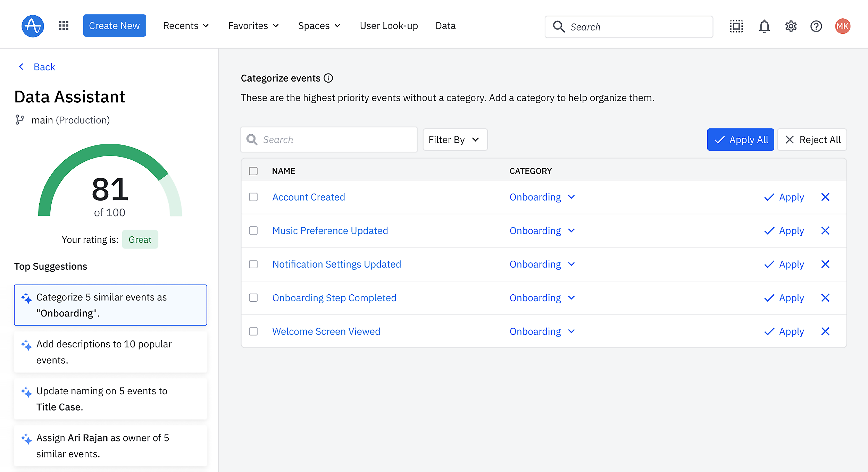Click the Apply All button
The image size is (868, 472).
click(x=740, y=140)
